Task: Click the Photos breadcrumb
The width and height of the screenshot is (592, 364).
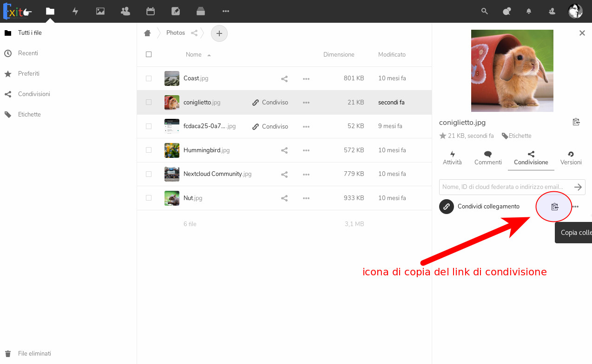Action: [x=176, y=33]
